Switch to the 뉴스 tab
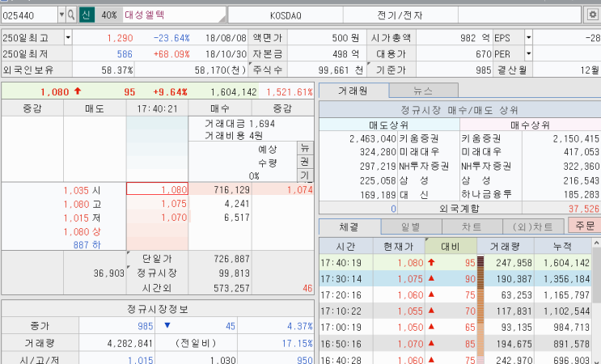The width and height of the screenshot is (601, 364). click(x=424, y=91)
